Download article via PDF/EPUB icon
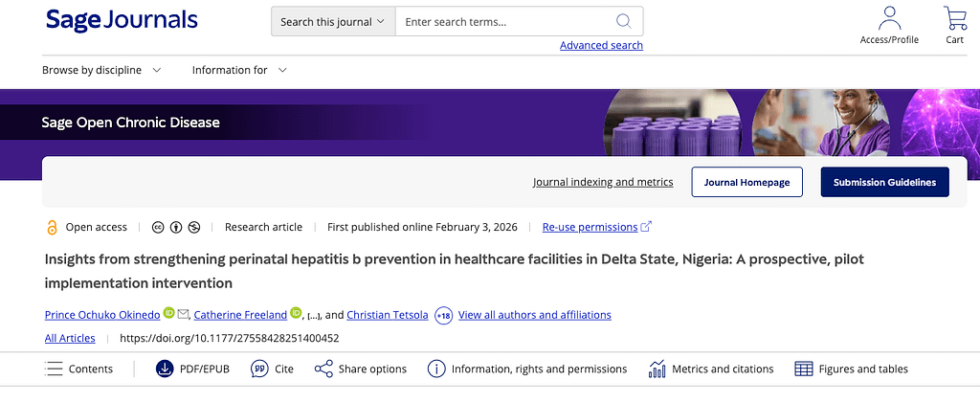980x403 pixels. pyautogui.click(x=165, y=369)
